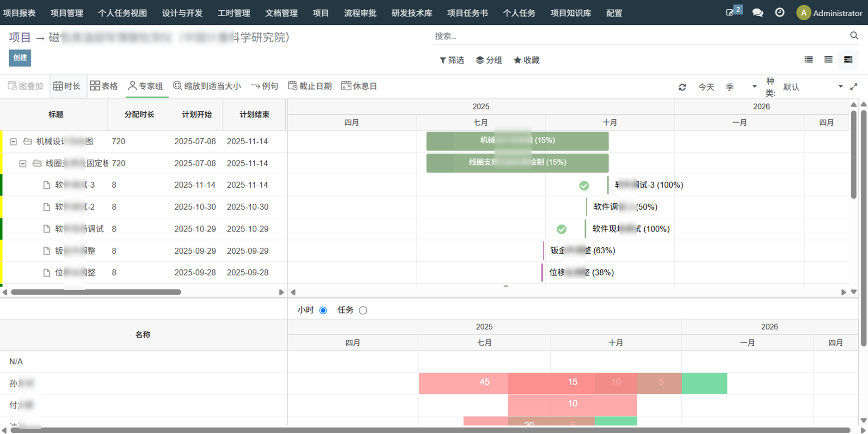The image size is (868, 434).
Task: Open the 配置 menu
Action: [614, 13]
